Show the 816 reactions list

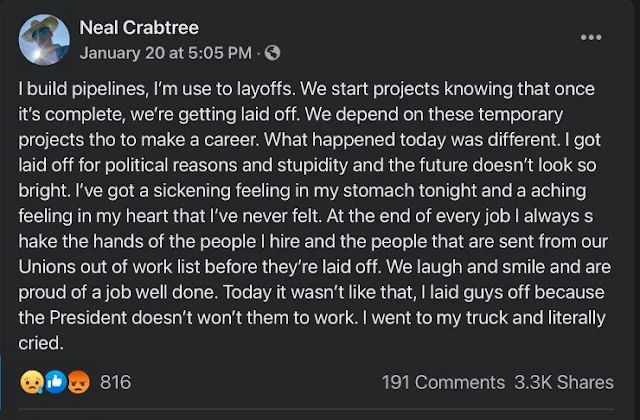(x=115, y=382)
